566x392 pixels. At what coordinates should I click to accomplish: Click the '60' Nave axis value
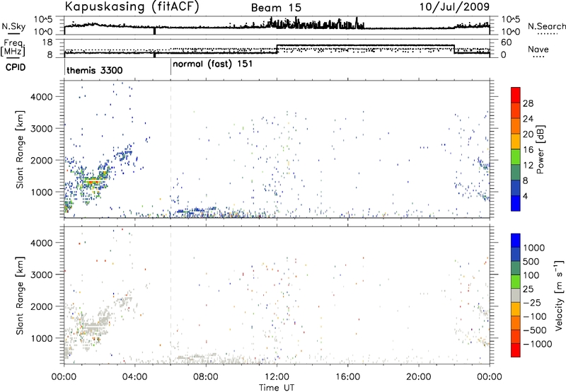[507, 42]
